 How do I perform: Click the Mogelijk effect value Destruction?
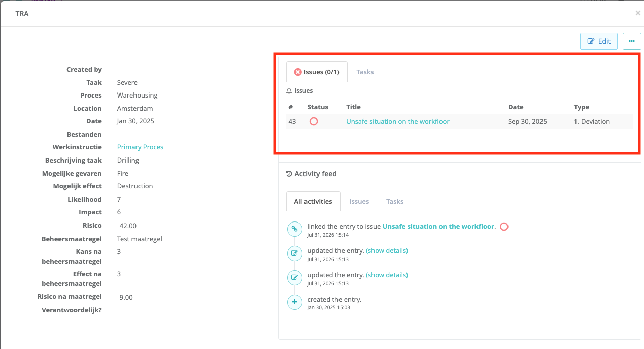tap(135, 186)
